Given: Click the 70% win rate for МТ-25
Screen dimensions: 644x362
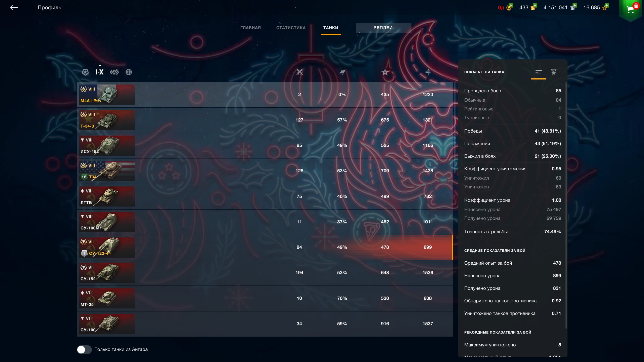Looking at the screenshot, I should point(342,298).
